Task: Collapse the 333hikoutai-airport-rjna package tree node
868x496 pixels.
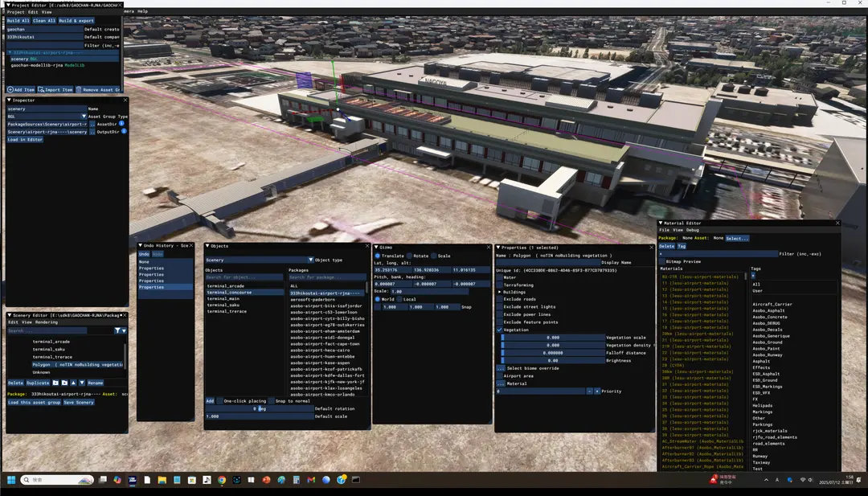Action: point(10,52)
